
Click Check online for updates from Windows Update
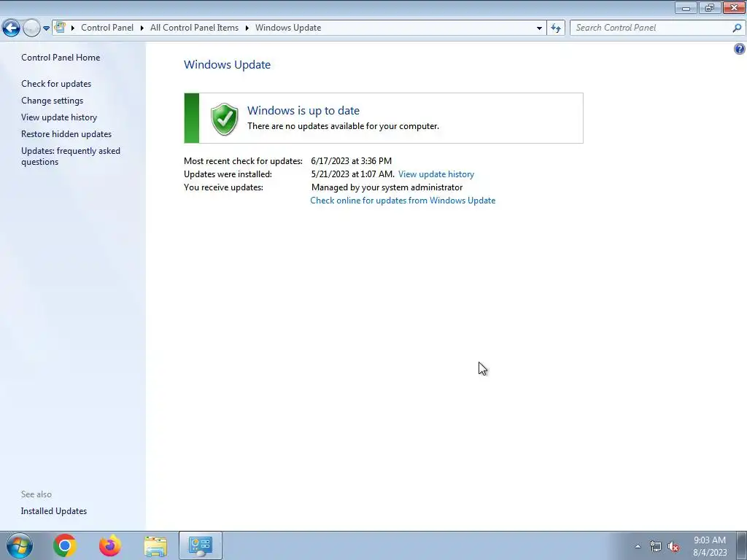pos(403,201)
